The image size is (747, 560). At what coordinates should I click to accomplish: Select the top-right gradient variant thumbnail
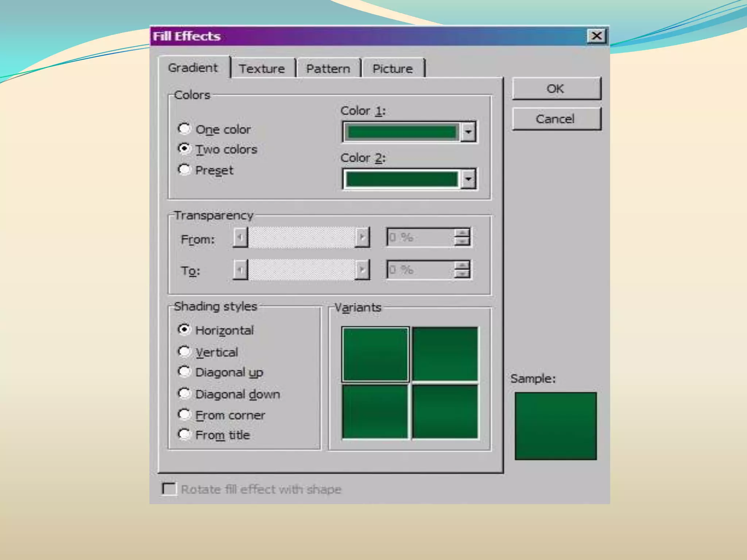click(x=445, y=354)
